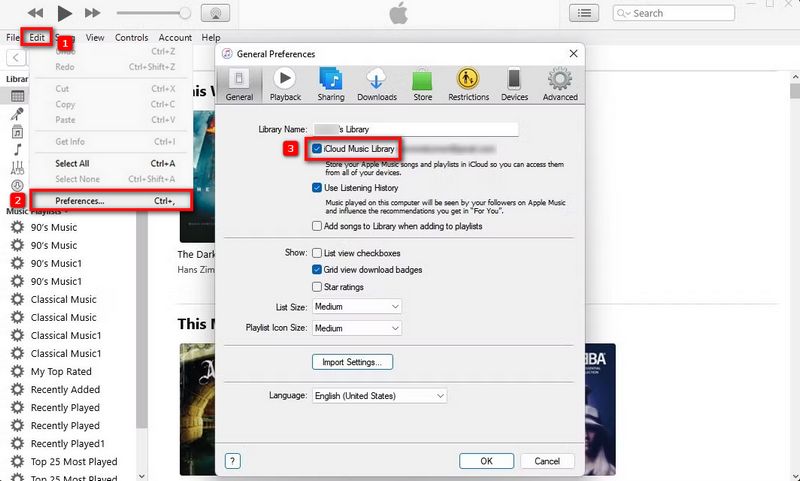Select the Recently Played1 playlist
Viewport: 800px width, 481px height.
pos(67,443)
